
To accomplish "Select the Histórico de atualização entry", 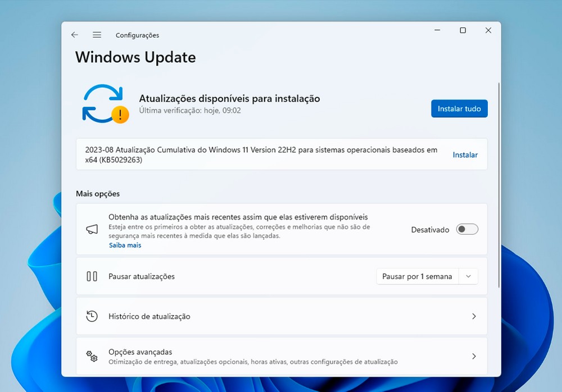I will [149, 316].
